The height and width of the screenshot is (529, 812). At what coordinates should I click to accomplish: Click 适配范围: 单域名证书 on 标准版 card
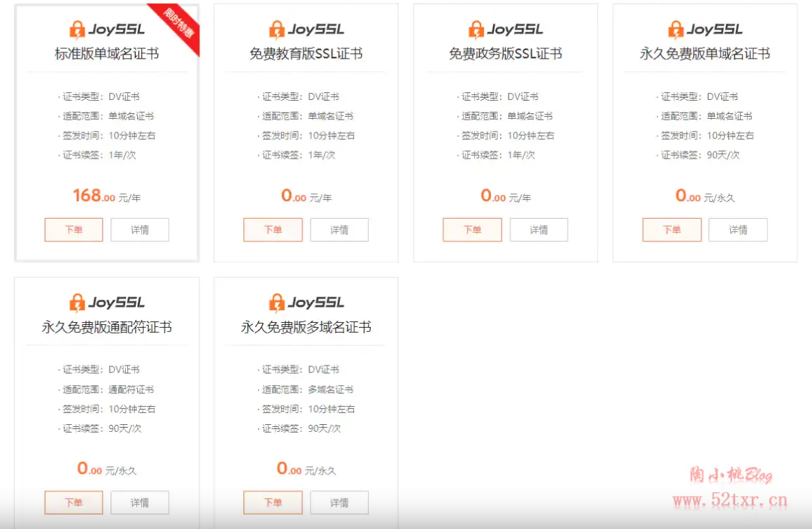click(x=106, y=116)
